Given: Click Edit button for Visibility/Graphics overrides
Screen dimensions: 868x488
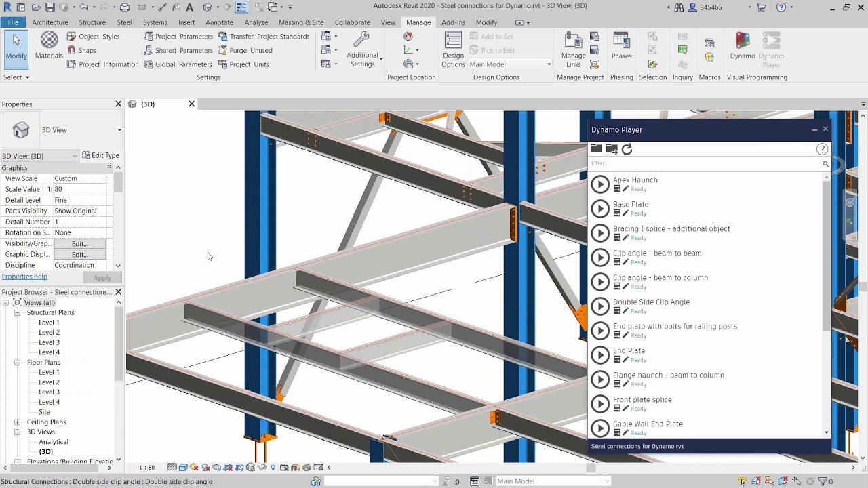Looking at the screenshot, I should click(x=79, y=243).
